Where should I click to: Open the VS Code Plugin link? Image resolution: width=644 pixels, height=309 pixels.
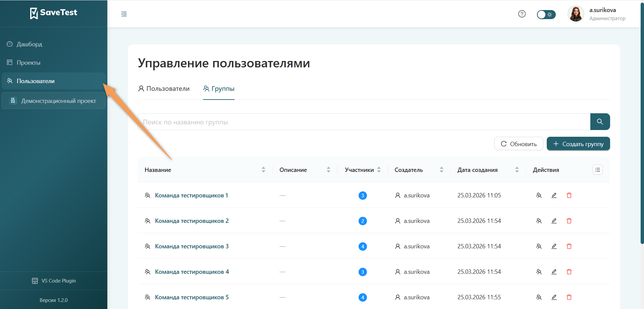point(54,281)
